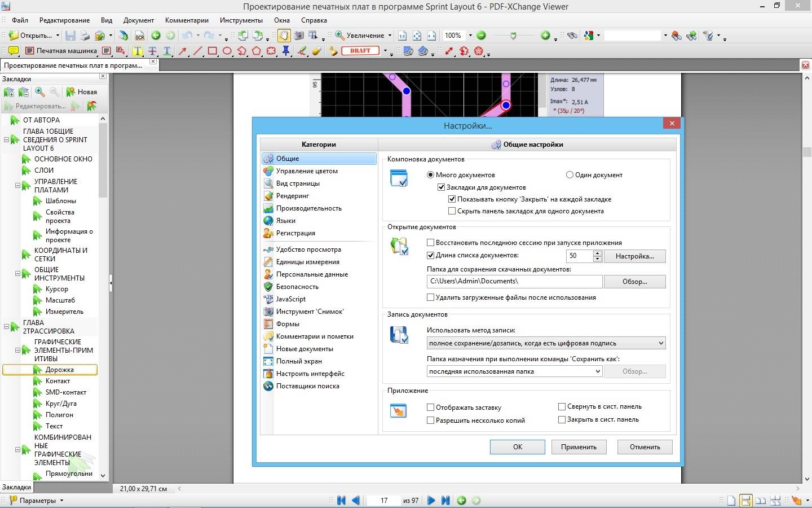
Task: Open the 'Документ' menu
Action: pos(139,20)
